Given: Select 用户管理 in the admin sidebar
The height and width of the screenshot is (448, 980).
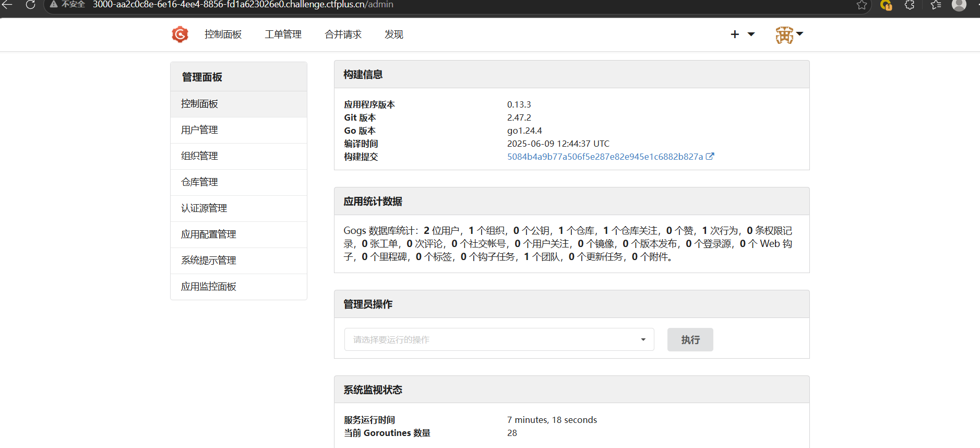Looking at the screenshot, I should (x=238, y=130).
